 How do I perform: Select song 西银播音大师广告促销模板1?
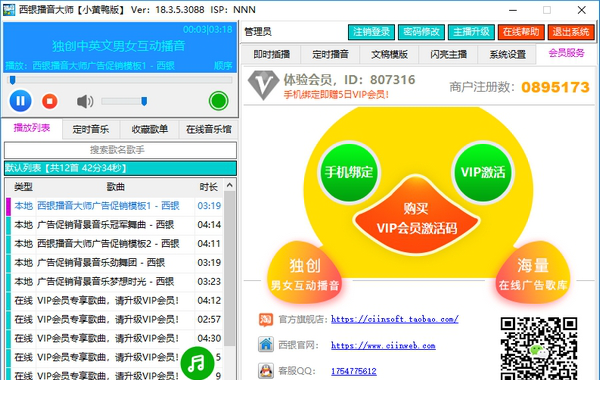[x=114, y=206]
